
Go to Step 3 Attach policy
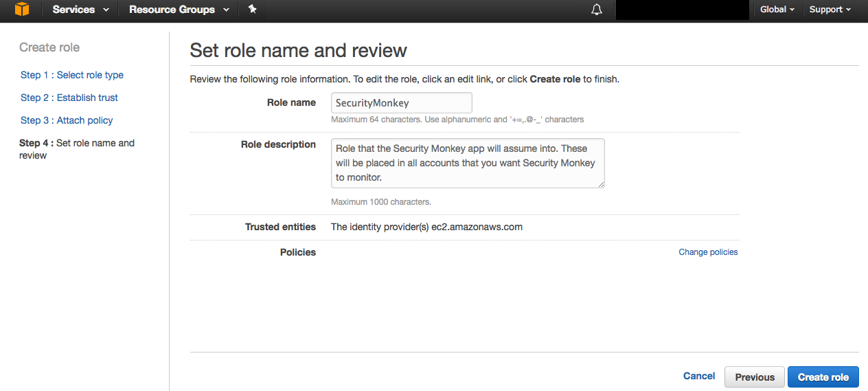[67, 120]
